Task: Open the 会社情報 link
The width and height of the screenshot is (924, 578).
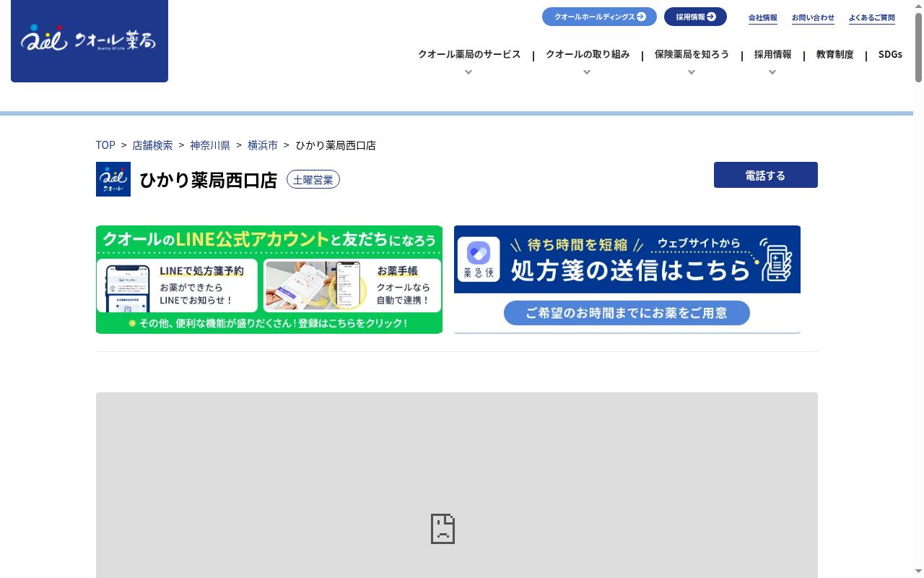Action: (763, 17)
